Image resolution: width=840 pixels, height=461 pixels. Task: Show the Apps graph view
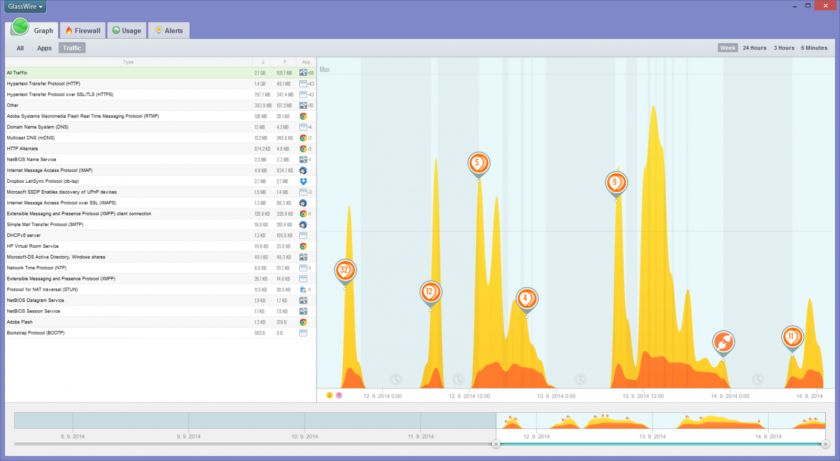[44, 48]
